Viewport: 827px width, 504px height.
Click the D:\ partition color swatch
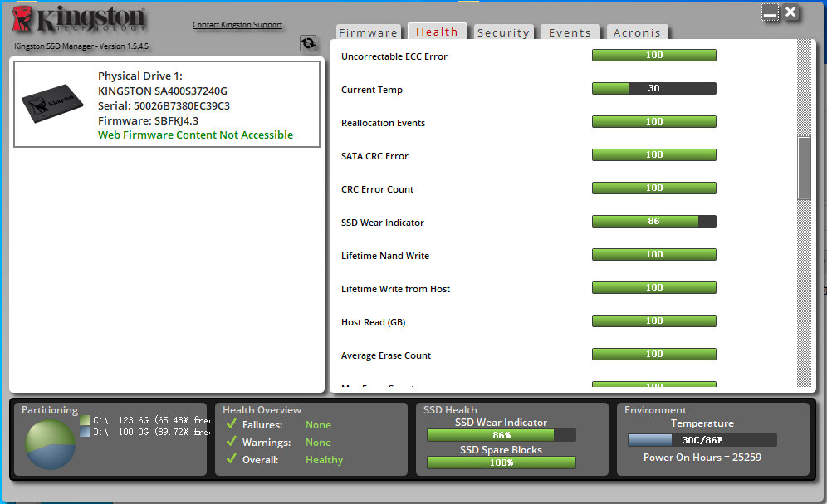(85, 432)
